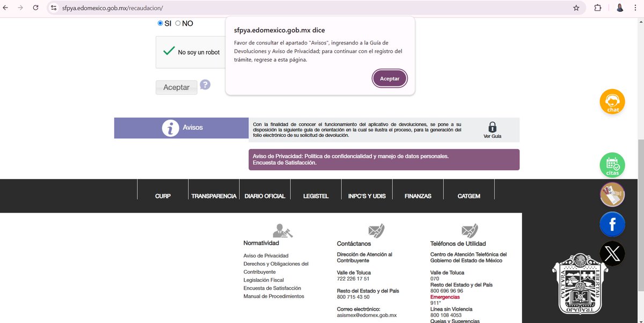This screenshot has height=323, width=644.
Task: Open the browser extensions menu
Action: (x=598, y=8)
